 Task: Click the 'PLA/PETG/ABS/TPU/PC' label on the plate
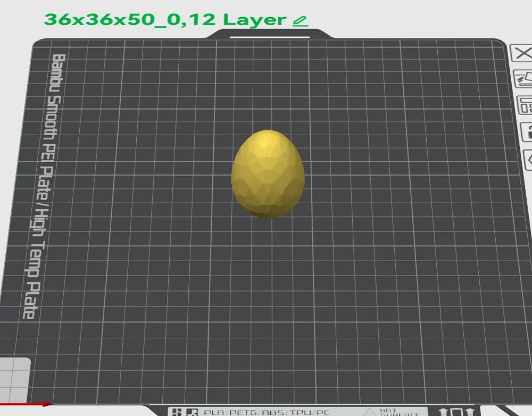[x=267, y=412]
